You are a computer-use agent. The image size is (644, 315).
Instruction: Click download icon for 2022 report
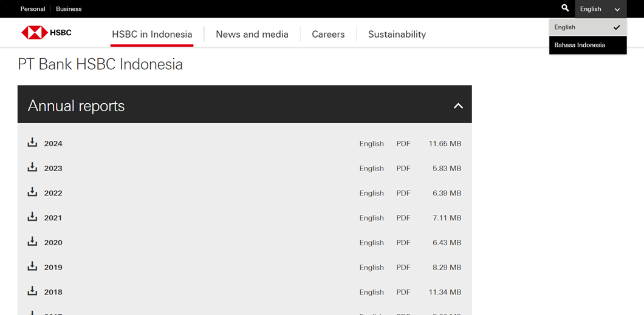32,192
